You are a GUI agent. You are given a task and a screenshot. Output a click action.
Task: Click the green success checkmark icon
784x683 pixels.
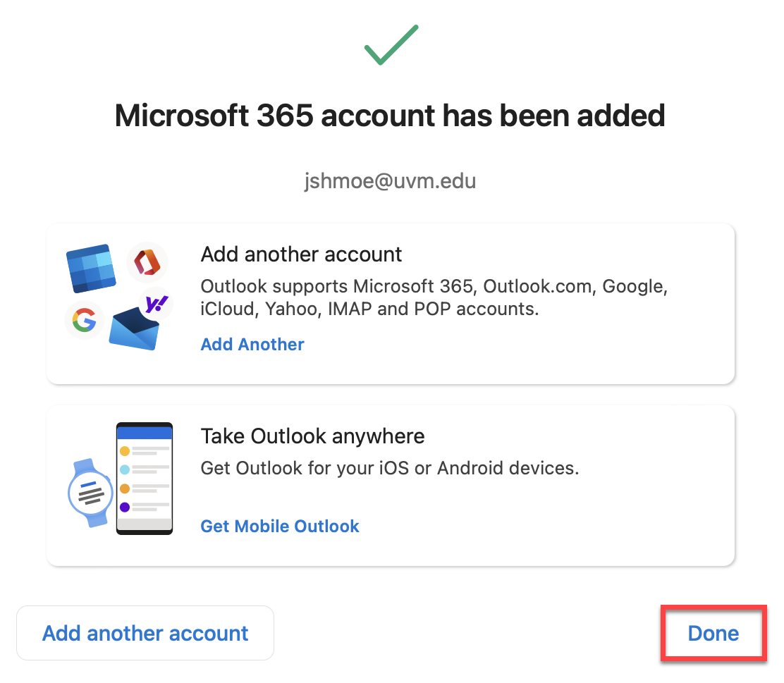[391, 45]
